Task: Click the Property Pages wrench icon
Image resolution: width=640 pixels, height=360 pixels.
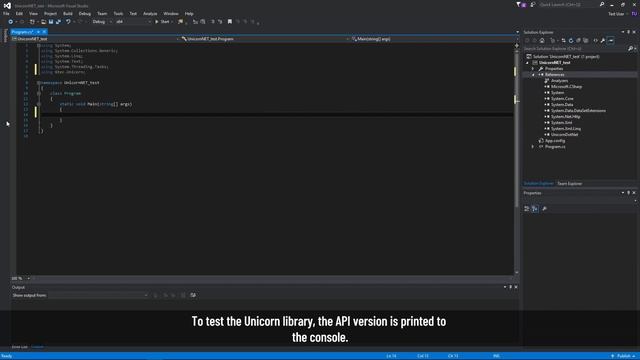Action: coord(544,209)
